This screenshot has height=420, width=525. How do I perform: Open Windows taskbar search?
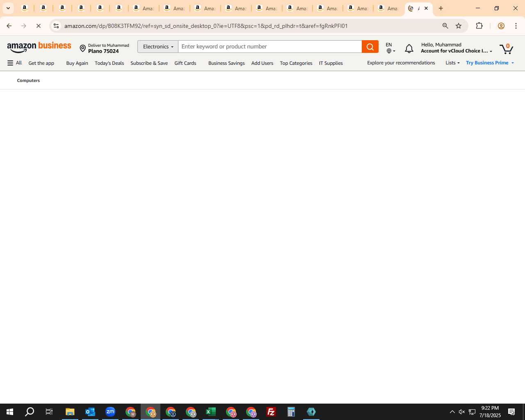[30, 412]
